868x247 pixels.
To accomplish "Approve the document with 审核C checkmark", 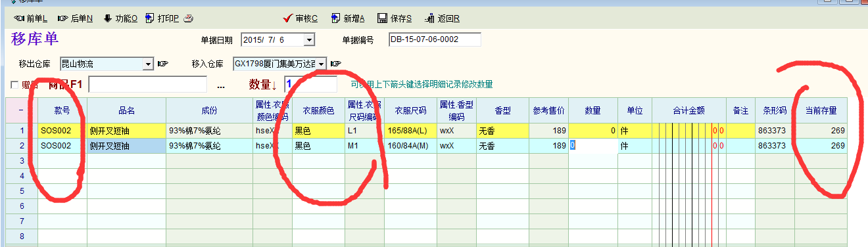I will (x=300, y=18).
